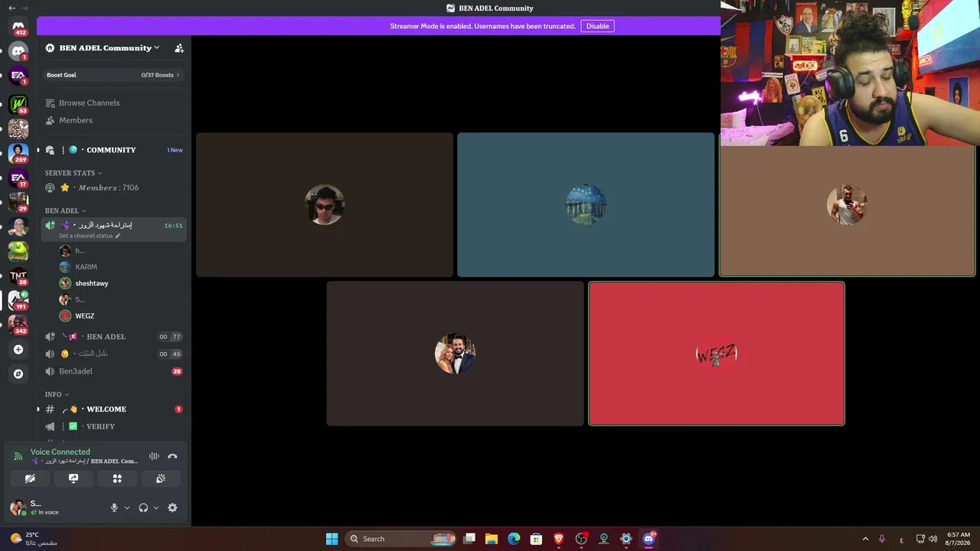Image resolution: width=980 pixels, height=551 pixels.
Task: Select the sunglasses user video tile
Action: 325,205
